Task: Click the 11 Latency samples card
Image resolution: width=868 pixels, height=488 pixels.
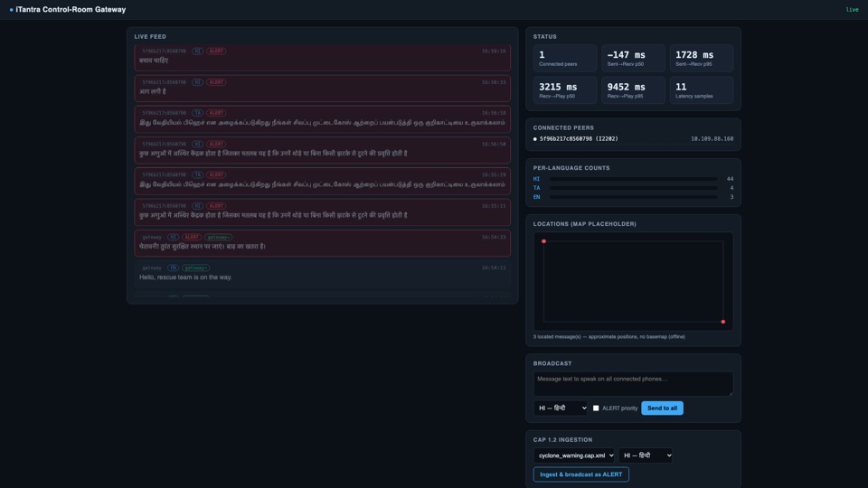Action: (702, 90)
